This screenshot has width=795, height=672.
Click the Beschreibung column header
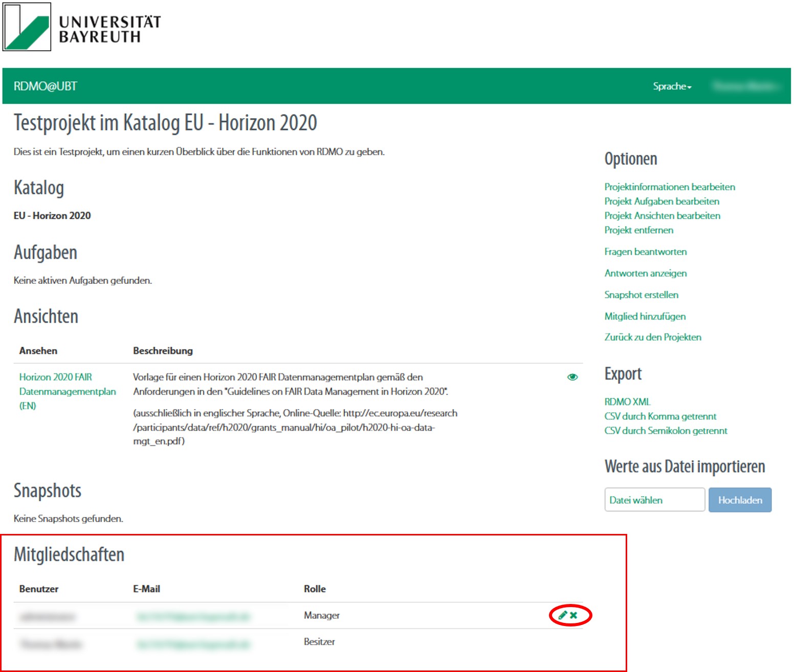tap(163, 351)
